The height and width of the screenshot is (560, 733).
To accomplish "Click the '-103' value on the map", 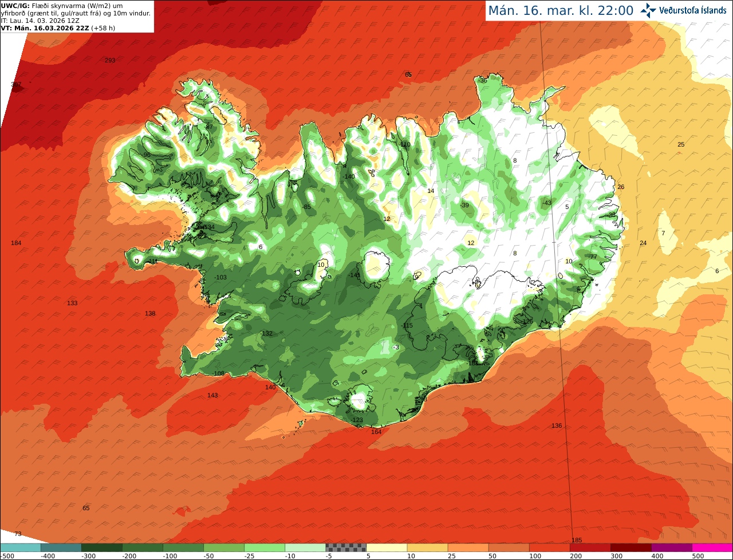I will coord(220,278).
